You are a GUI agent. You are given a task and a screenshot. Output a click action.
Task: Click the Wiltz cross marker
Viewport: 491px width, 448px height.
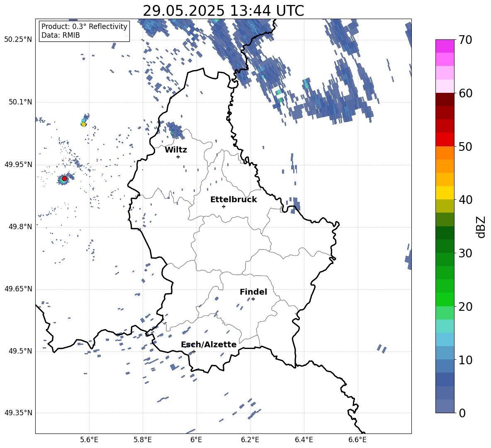tap(178, 157)
